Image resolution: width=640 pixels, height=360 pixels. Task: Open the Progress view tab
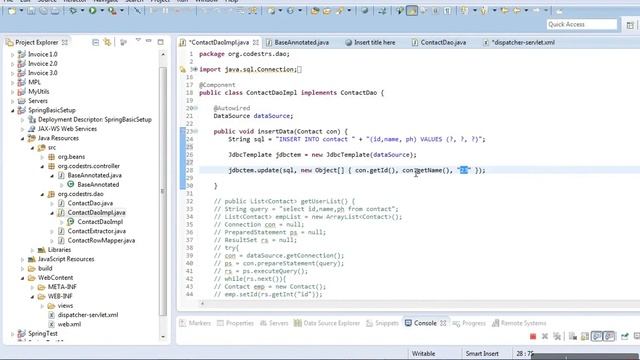coord(469,323)
